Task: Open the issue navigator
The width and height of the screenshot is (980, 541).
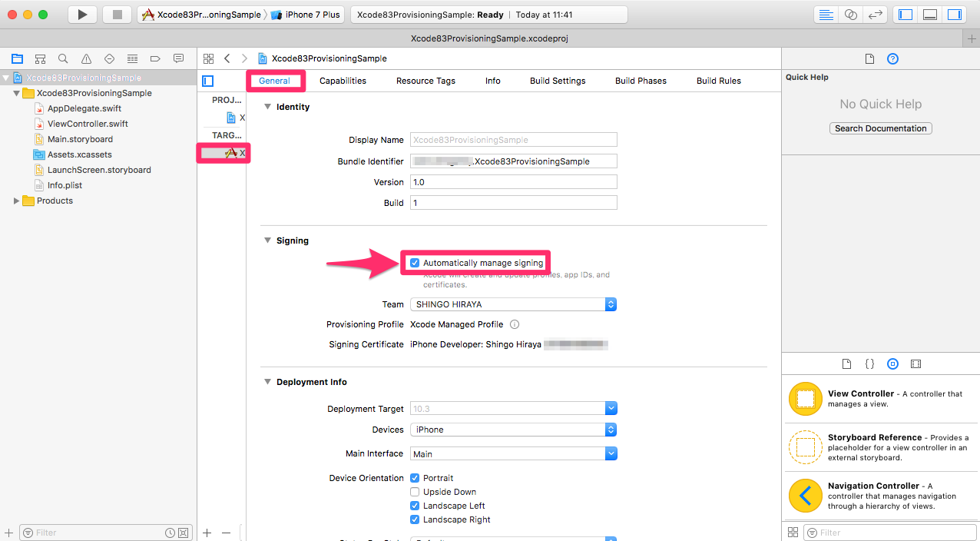Action: coord(86,58)
